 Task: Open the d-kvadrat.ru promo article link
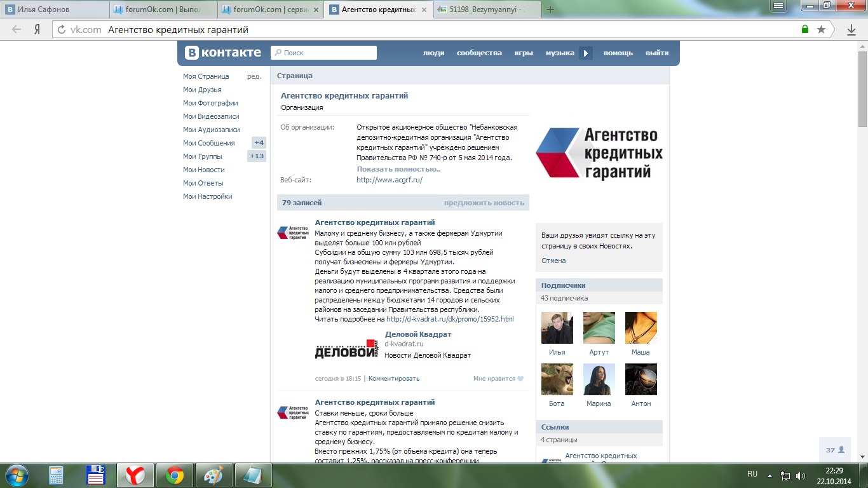coord(450,319)
